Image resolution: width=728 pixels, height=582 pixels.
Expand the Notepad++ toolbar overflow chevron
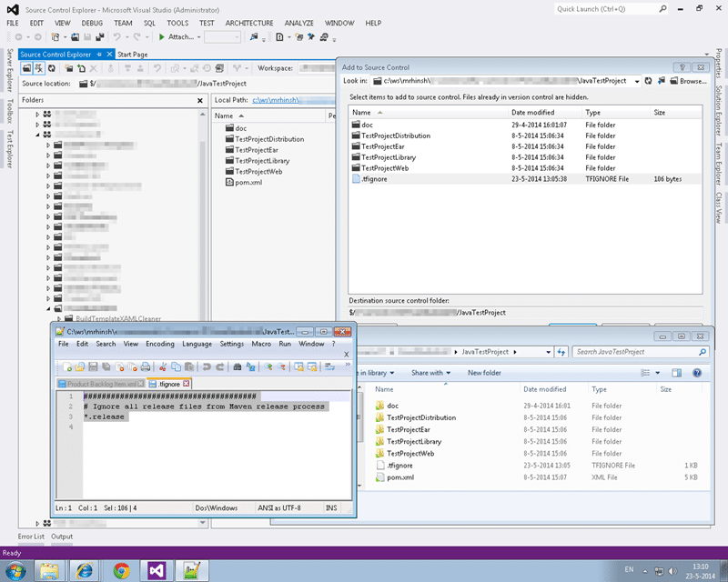348,365
